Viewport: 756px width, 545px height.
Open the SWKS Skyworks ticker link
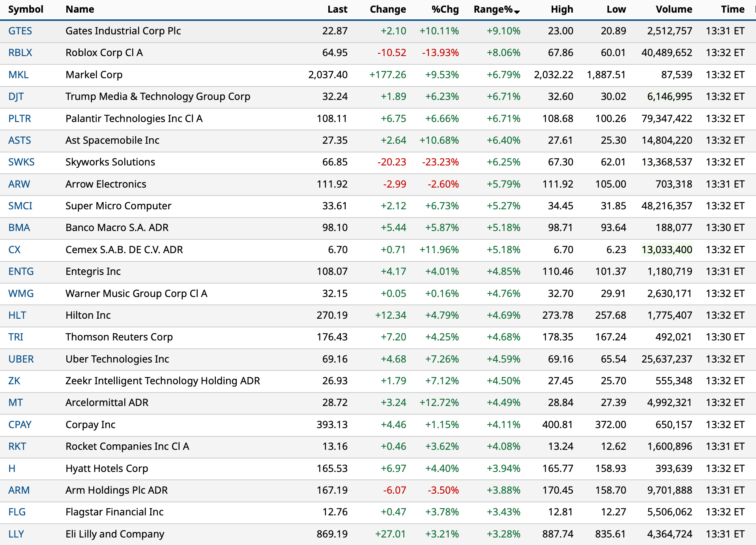[x=21, y=162]
